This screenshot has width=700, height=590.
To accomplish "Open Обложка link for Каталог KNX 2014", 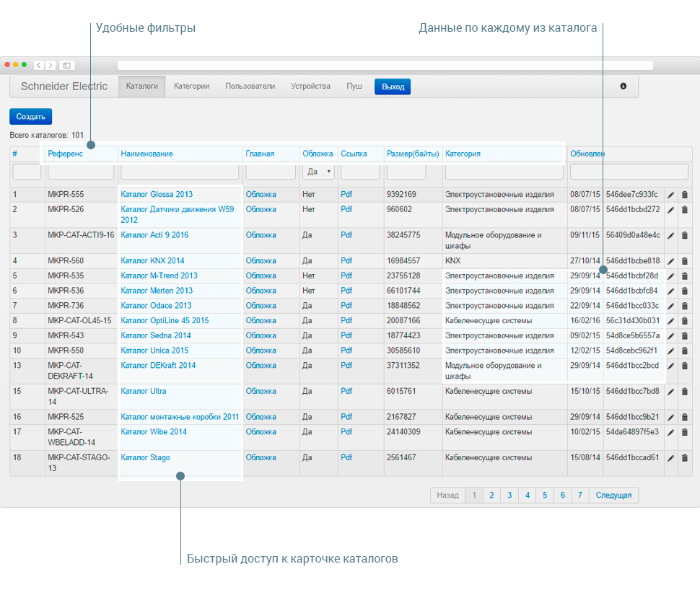I will (261, 260).
